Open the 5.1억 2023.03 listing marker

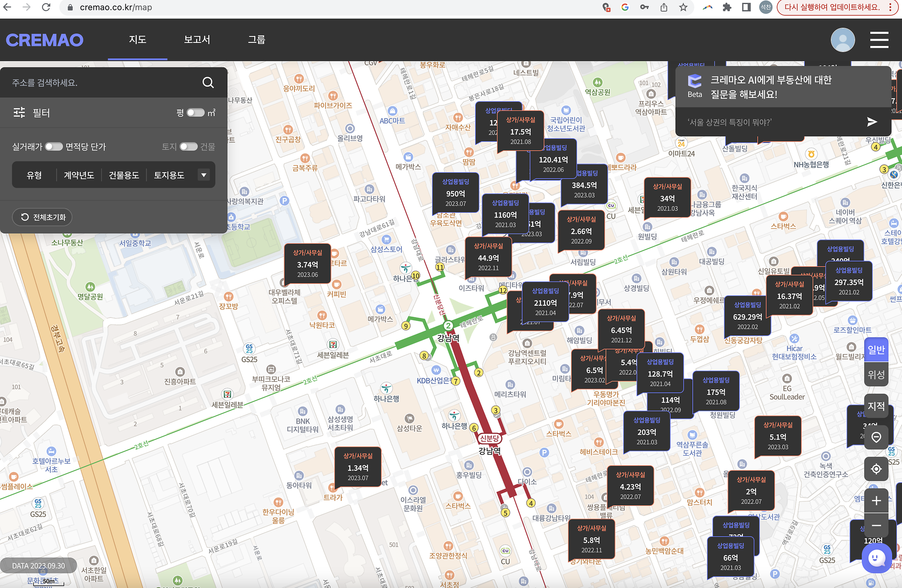coord(778,436)
